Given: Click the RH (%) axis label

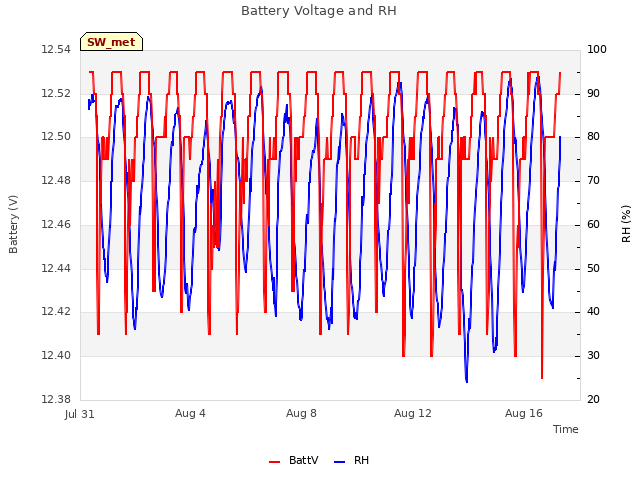Looking at the screenshot, I should [x=626, y=224].
